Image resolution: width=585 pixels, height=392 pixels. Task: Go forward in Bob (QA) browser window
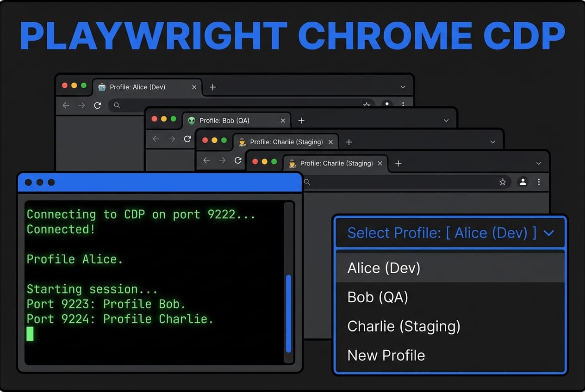point(172,139)
